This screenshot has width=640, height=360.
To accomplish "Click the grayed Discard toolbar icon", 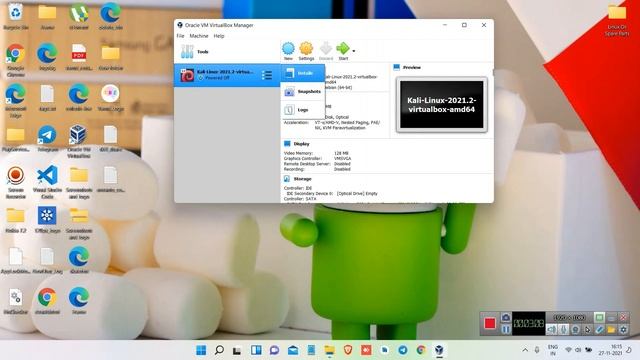I will coord(326,51).
